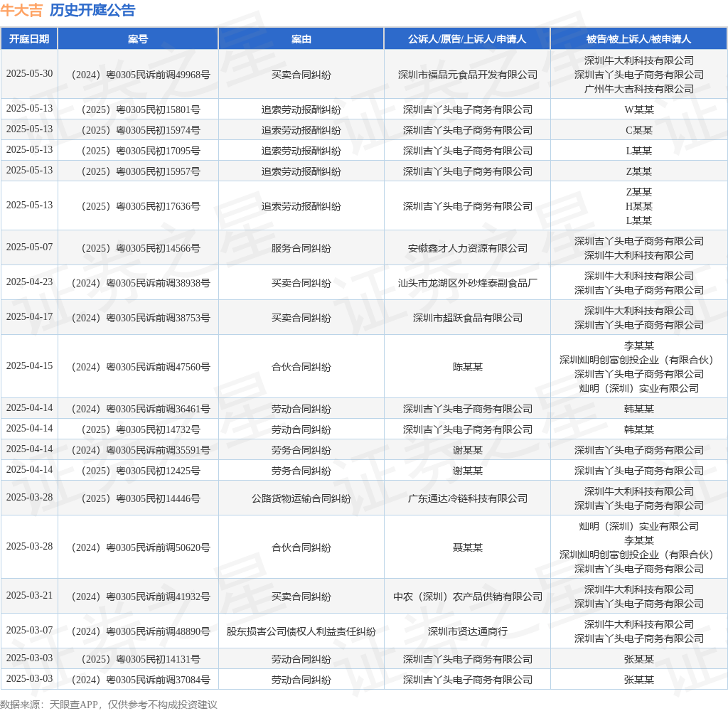The image size is (728, 711).
Task: Click plaintiff 汕头市龙湖区外砂烽泰副食品厂
Action: tap(468, 283)
